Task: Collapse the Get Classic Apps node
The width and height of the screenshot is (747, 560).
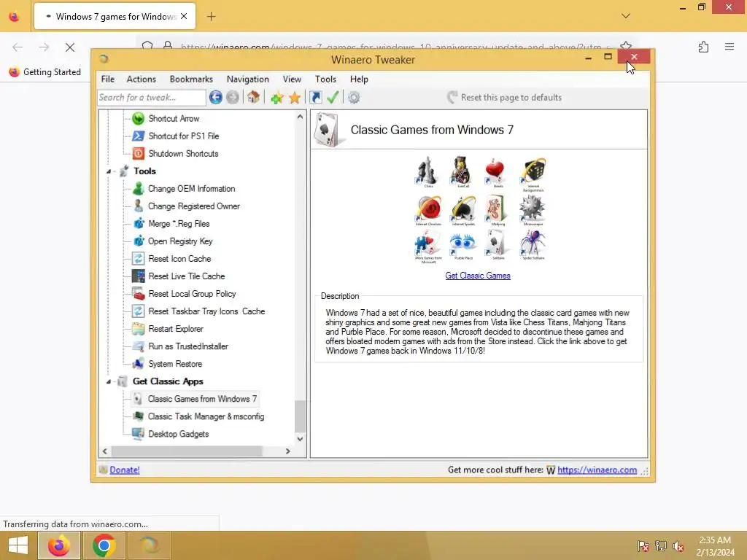Action: coord(109,382)
